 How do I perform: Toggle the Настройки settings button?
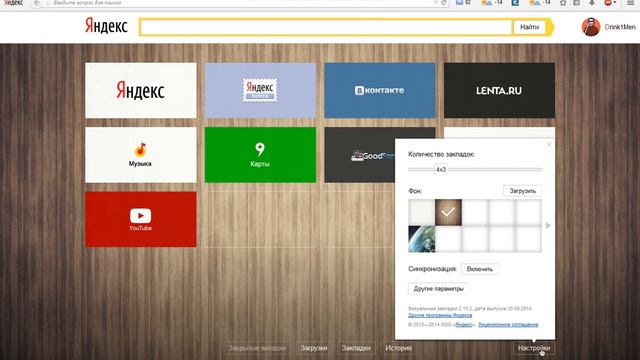[x=534, y=348]
